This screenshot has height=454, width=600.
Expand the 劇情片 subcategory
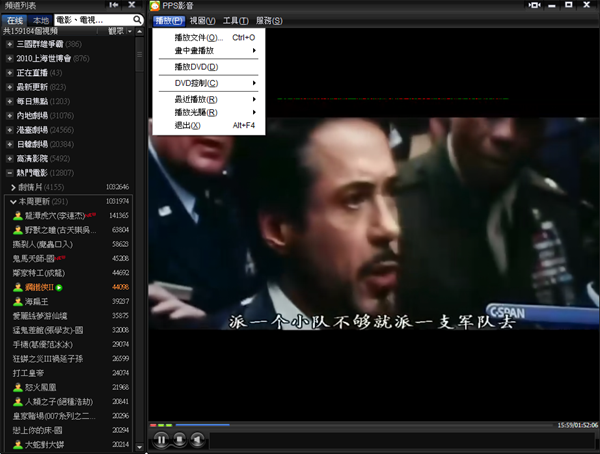click(13, 187)
